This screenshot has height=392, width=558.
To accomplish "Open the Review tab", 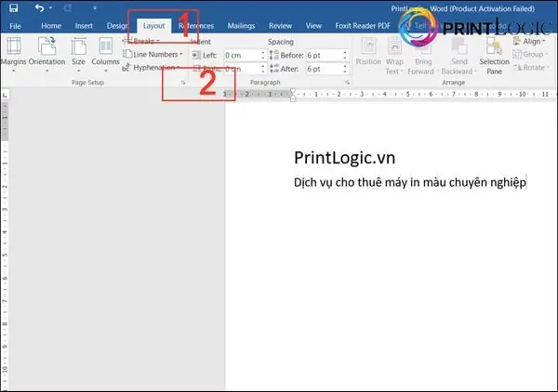I will (x=280, y=26).
